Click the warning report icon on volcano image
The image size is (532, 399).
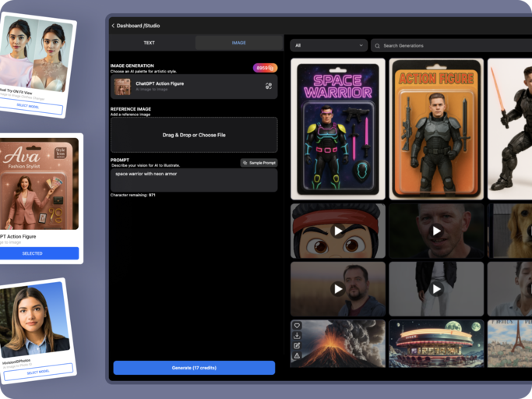(297, 356)
